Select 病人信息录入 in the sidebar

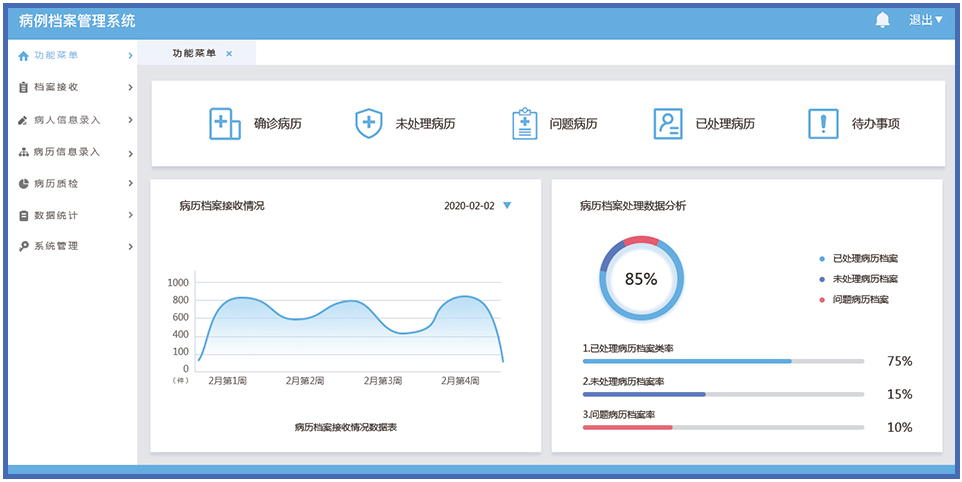tap(68, 120)
